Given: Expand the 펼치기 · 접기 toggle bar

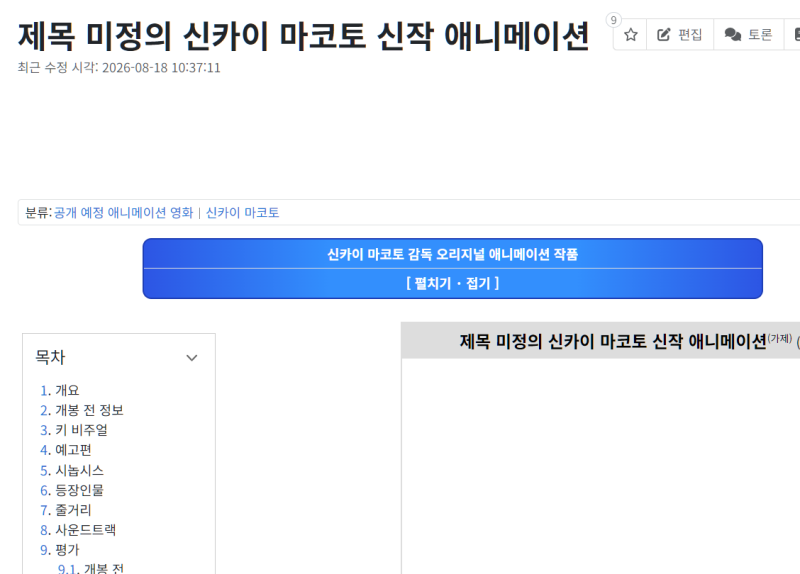Looking at the screenshot, I should click(453, 283).
